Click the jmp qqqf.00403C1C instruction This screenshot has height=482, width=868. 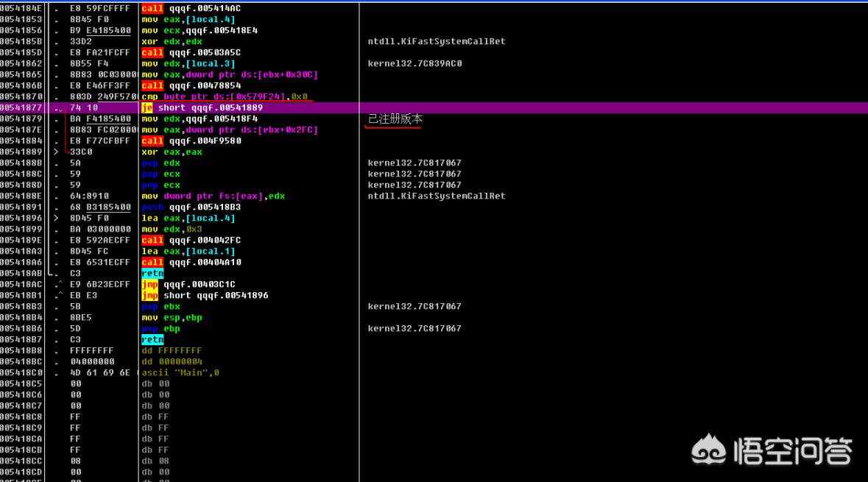[188, 285]
